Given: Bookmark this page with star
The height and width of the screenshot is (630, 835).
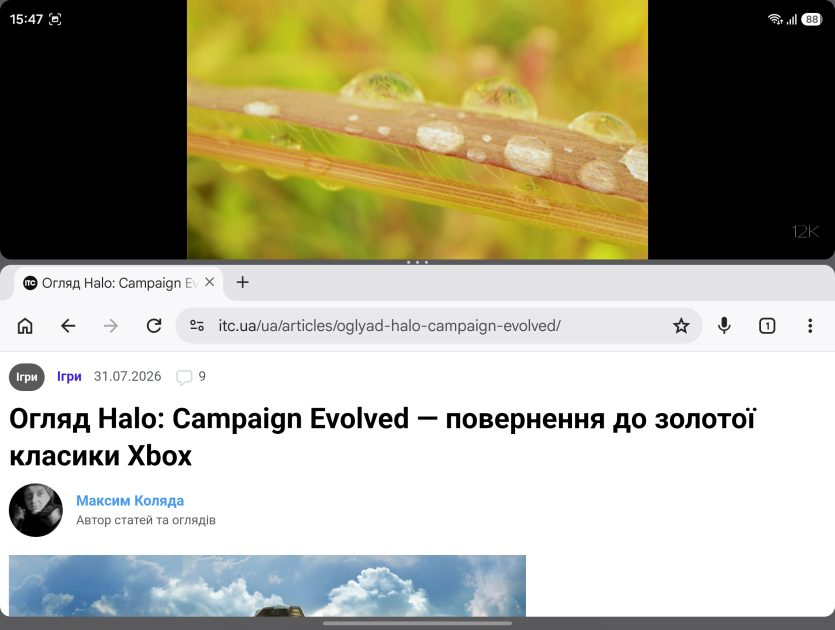Looking at the screenshot, I should 681,326.
